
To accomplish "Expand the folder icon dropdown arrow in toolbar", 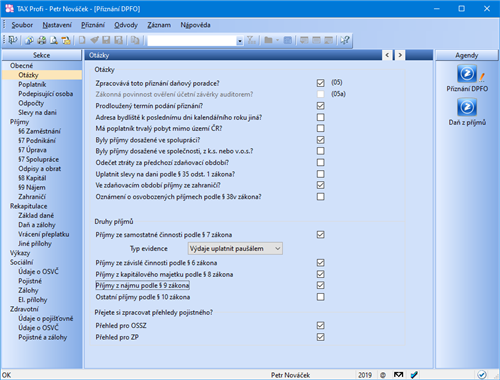I will 277,40.
